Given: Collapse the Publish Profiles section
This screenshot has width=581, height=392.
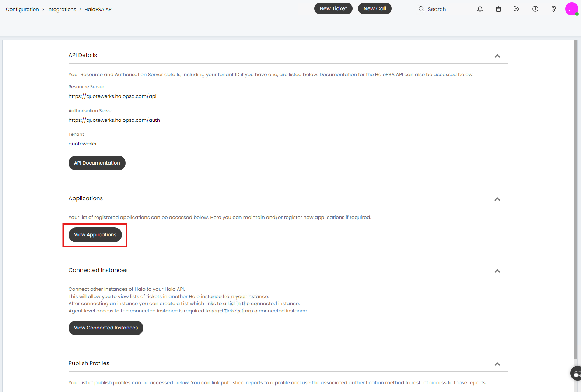Looking at the screenshot, I should click(497, 364).
